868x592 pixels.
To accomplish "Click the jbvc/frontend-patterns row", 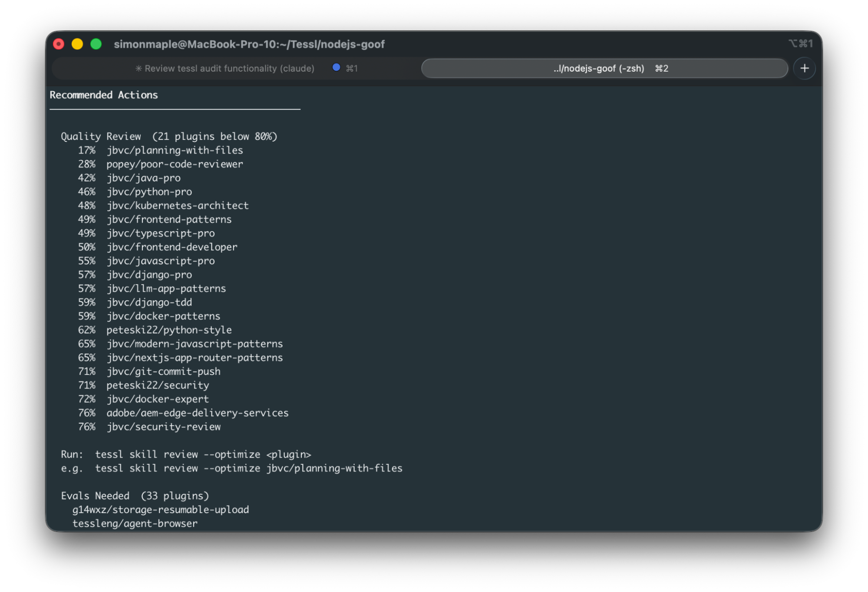I will [x=155, y=219].
